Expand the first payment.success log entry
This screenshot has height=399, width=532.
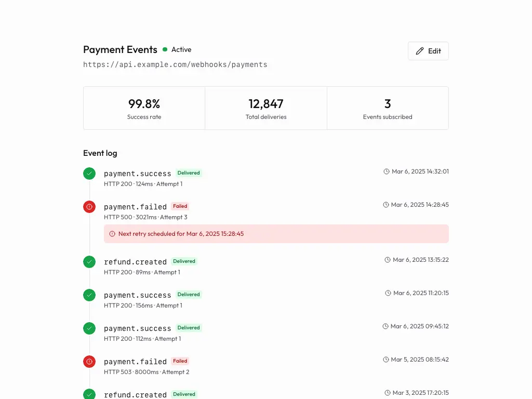tap(137, 174)
